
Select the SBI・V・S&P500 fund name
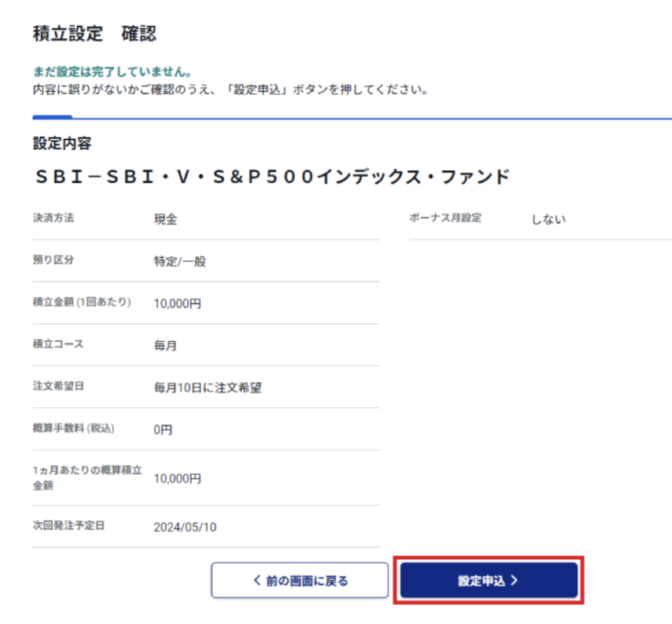coord(272,177)
